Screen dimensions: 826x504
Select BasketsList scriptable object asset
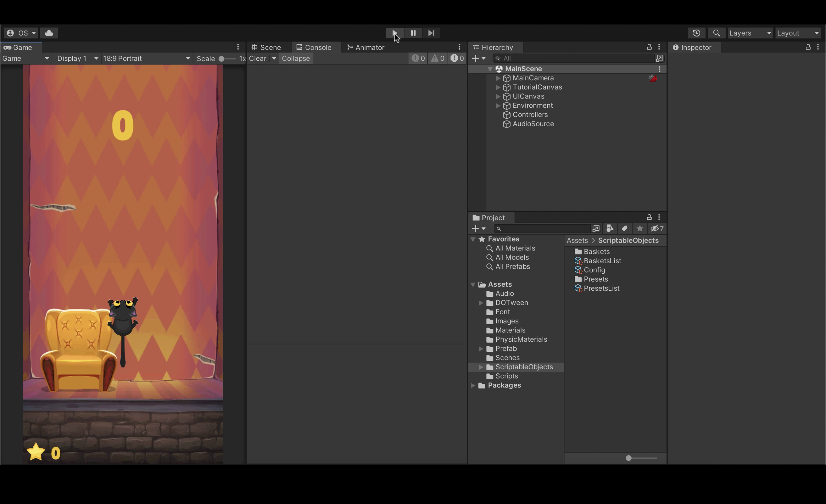coord(602,260)
